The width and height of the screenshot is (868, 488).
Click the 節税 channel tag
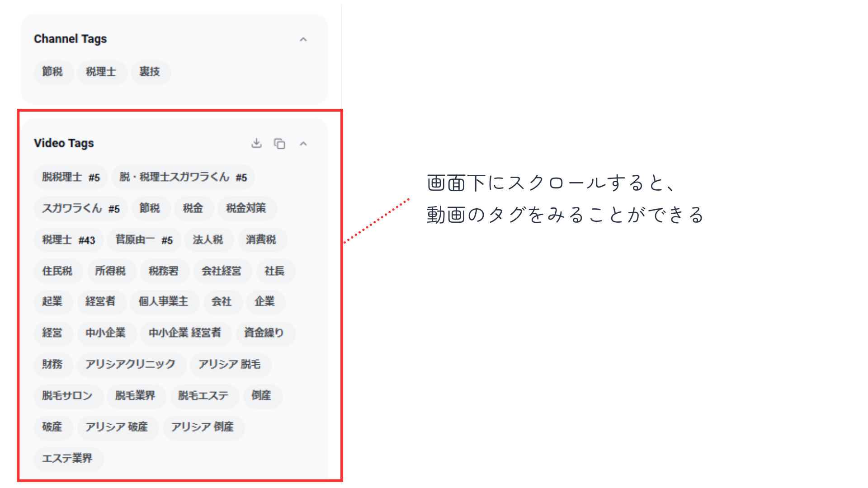click(x=52, y=72)
